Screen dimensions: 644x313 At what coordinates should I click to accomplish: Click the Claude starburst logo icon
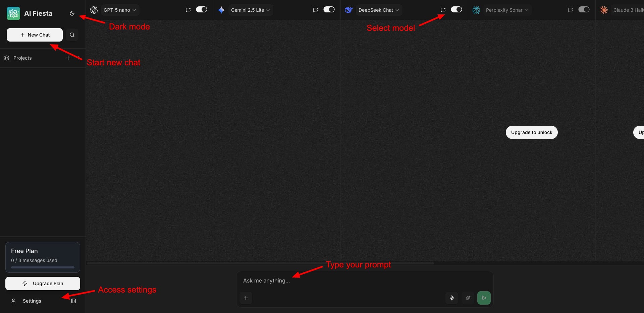(x=604, y=10)
